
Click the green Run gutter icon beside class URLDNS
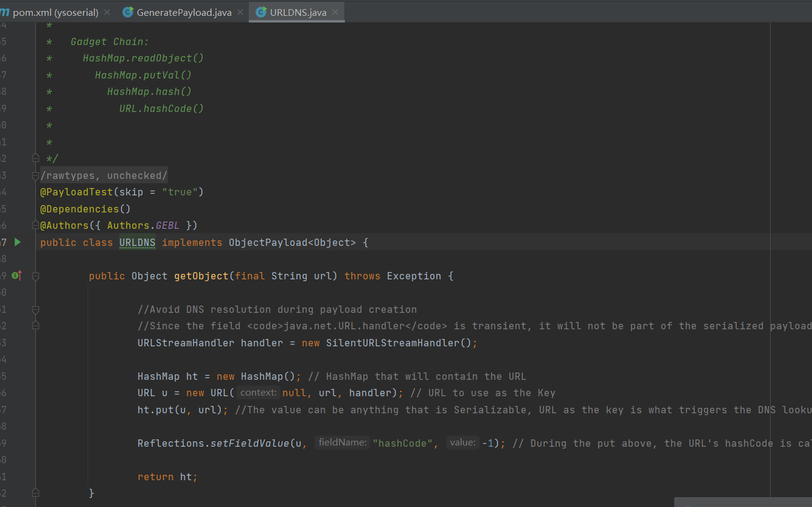(17, 242)
